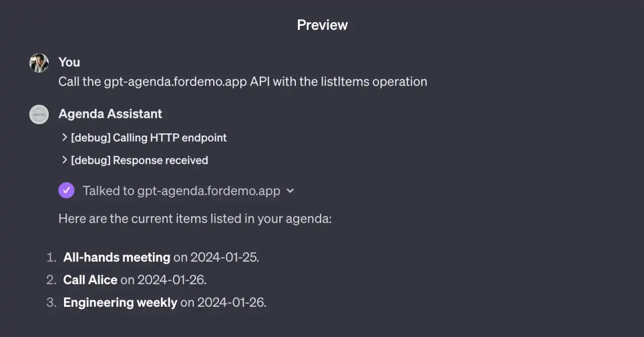
Task: Select the All-hands meeting agenda item
Action: [x=116, y=257]
